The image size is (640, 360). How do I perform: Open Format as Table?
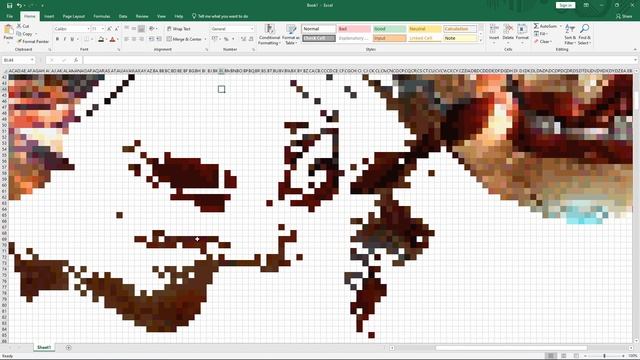click(x=291, y=34)
